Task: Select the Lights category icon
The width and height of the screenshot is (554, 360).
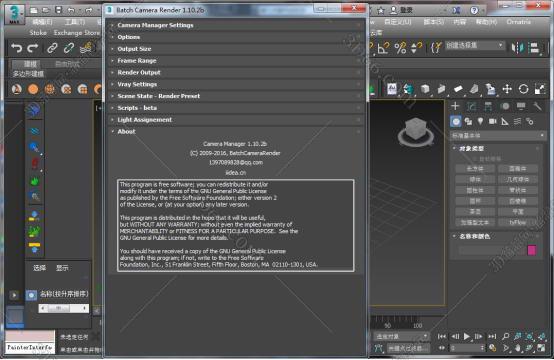Action: [x=480, y=122]
